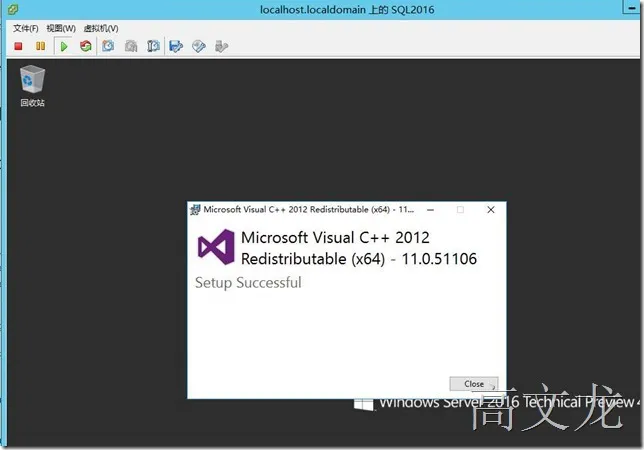Click the yellow Suspend pause icon
The width and height of the screenshot is (644, 450).
click(x=41, y=46)
